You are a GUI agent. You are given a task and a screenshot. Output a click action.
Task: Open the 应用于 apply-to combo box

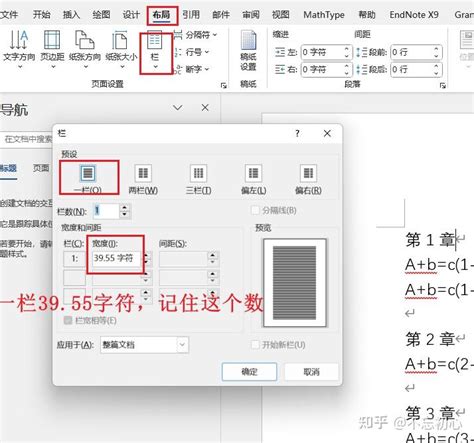pos(144,345)
